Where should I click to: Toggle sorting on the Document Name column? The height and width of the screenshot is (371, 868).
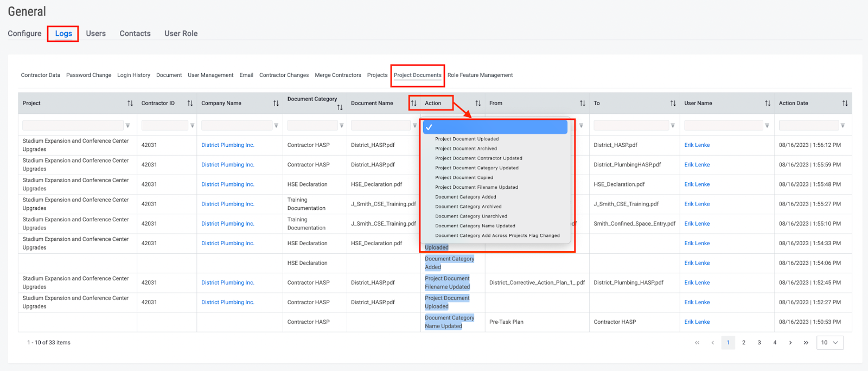pos(413,103)
